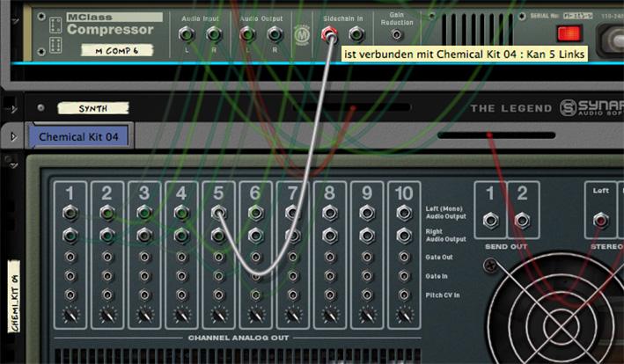Click Compressor Audio Output L jack
Viewport: 624px width, 364px height.
click(x=247, y=34)
